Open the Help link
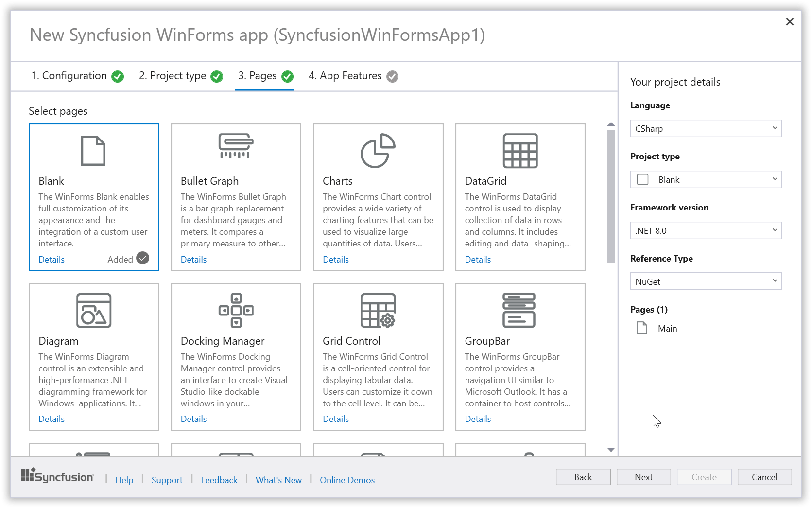 click(124, 480)
